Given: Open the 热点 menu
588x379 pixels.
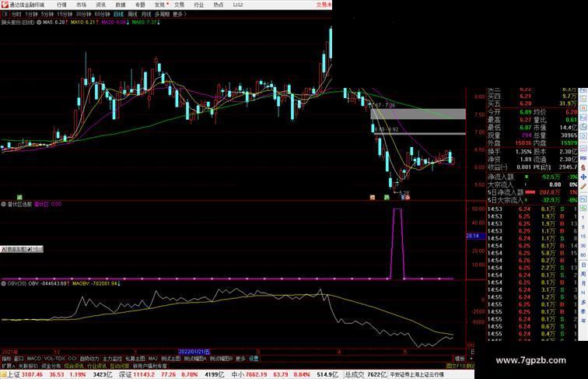Looking at the screenshot, I should [x=219, y=5].
